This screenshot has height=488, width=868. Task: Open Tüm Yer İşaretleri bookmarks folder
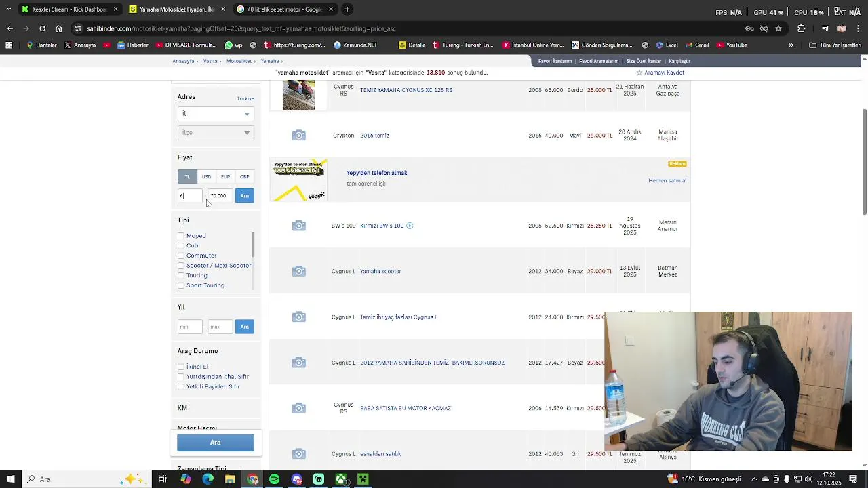pos(835,45)
